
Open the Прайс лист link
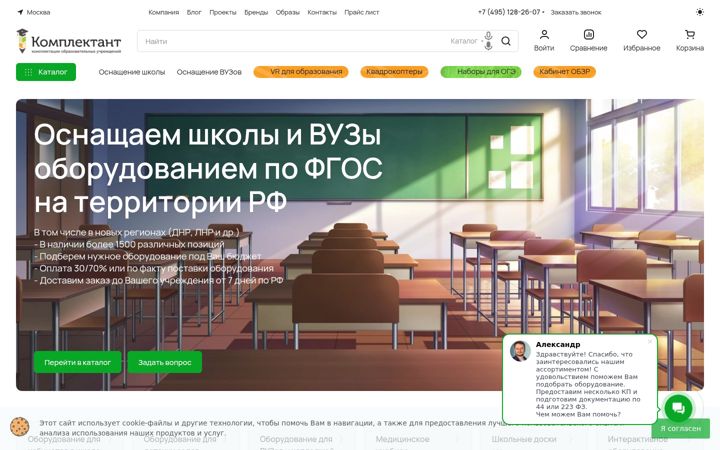[x=362, y=12]
